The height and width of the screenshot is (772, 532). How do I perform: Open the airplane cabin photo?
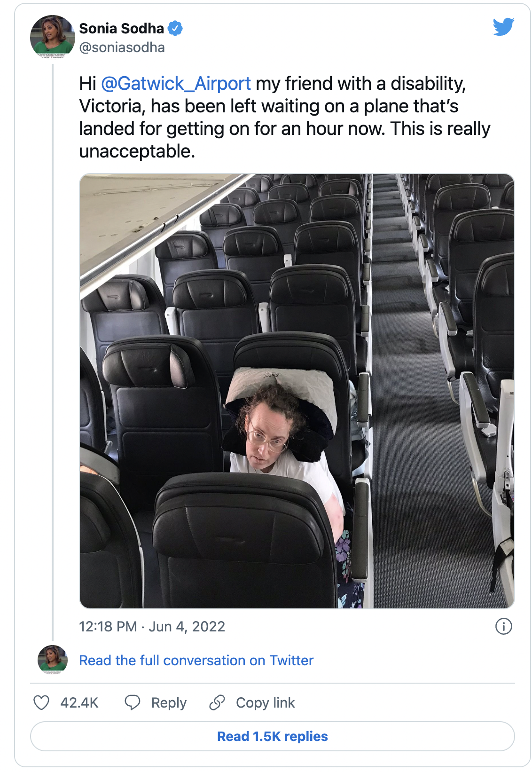[297, 391]
